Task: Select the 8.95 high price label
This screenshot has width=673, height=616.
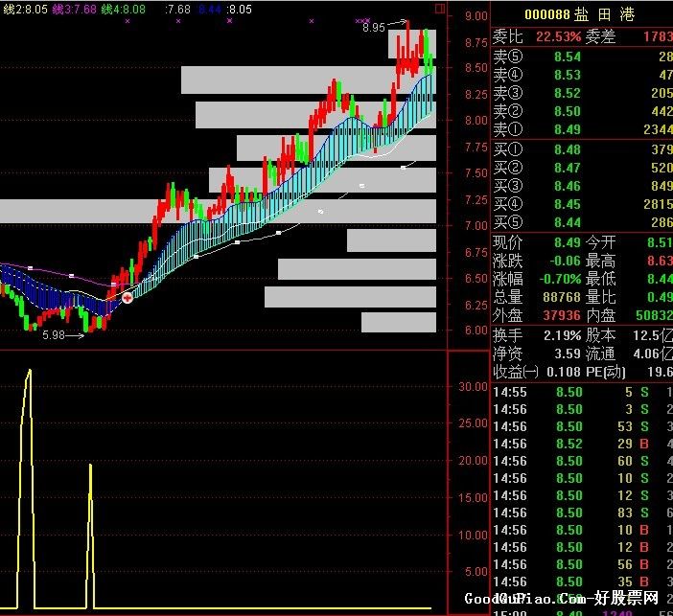Action: point(374,28)
